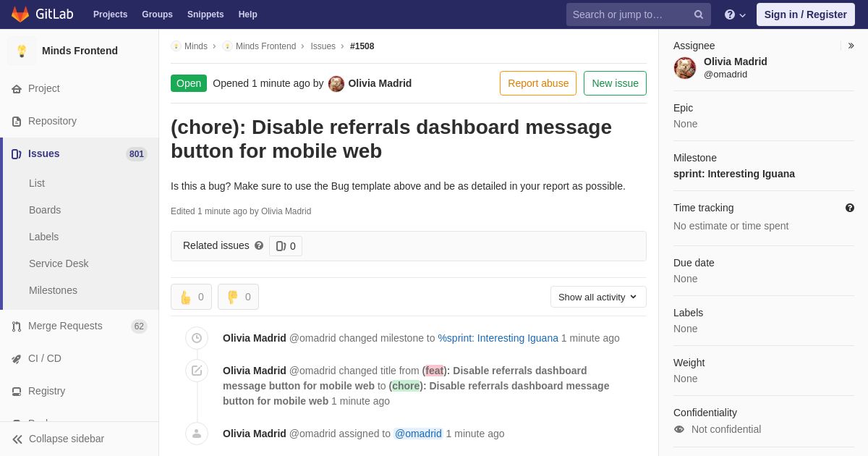Viewport: 868px width, 456px height.
Task: Click the search magnifier icon
Action: 699,14
